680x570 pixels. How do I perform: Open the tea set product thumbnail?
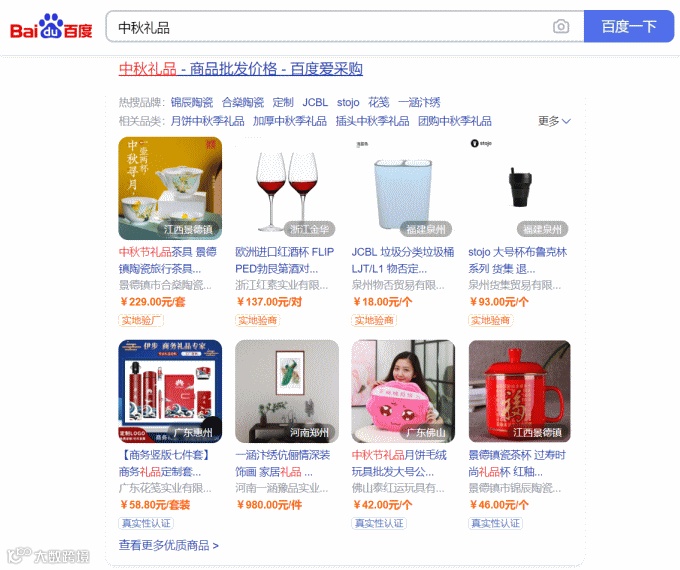tap(170, 188)
